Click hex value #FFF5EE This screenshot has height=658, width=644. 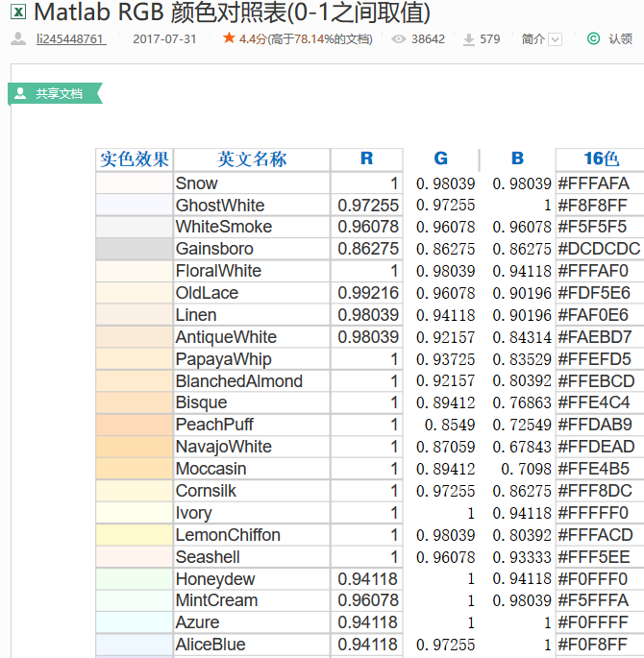coord(594,557)
